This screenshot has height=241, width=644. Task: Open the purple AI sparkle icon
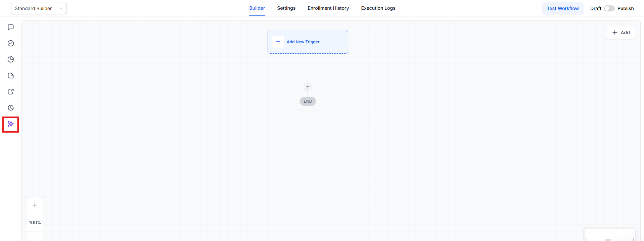[x=11, y=124]
